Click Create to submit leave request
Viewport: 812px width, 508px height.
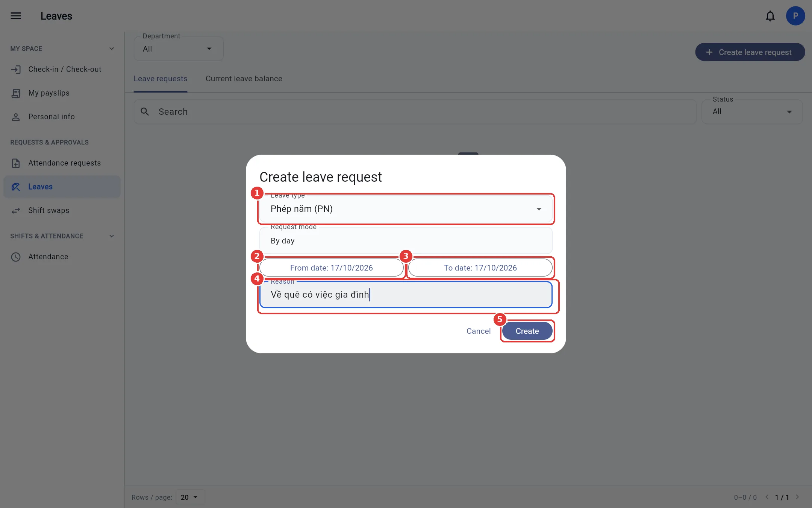tap(527, 331)
